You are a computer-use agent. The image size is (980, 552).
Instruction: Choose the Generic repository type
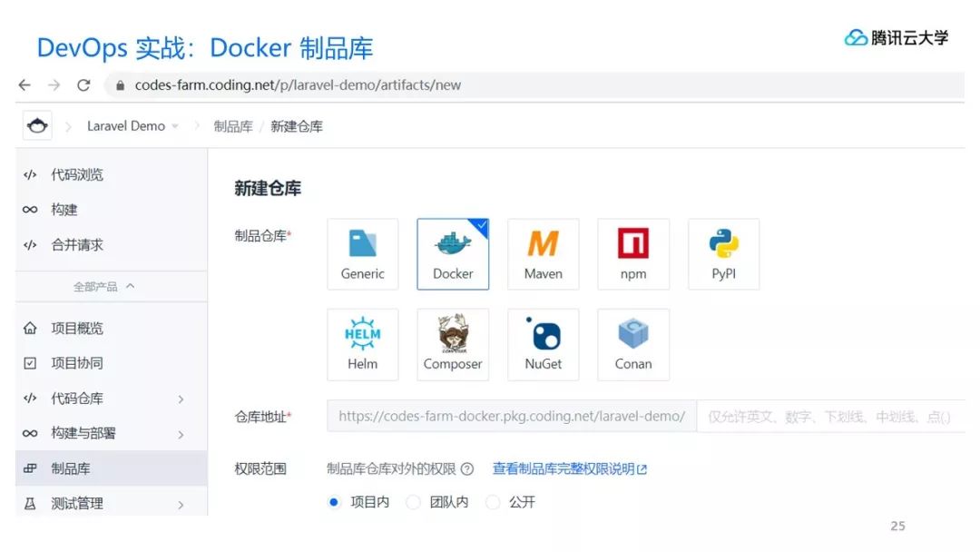pos(362,254)
